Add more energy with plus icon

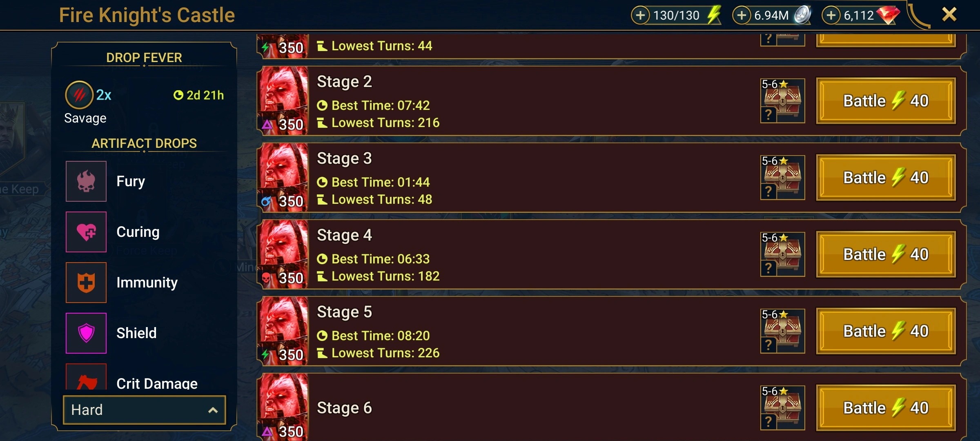click(x=641, y=16)
